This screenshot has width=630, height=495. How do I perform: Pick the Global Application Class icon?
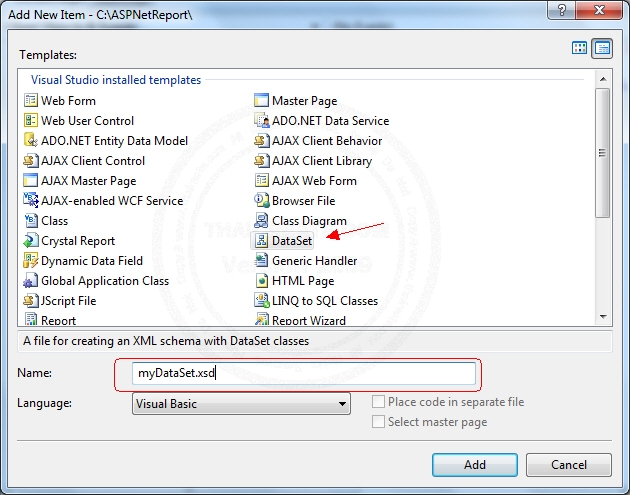point(31,280)
